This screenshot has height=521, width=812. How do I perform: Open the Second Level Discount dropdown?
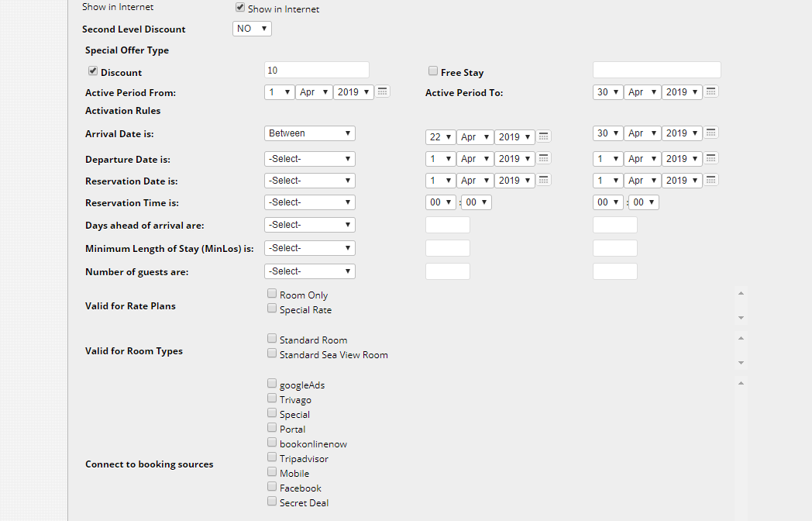pos(252,29)
